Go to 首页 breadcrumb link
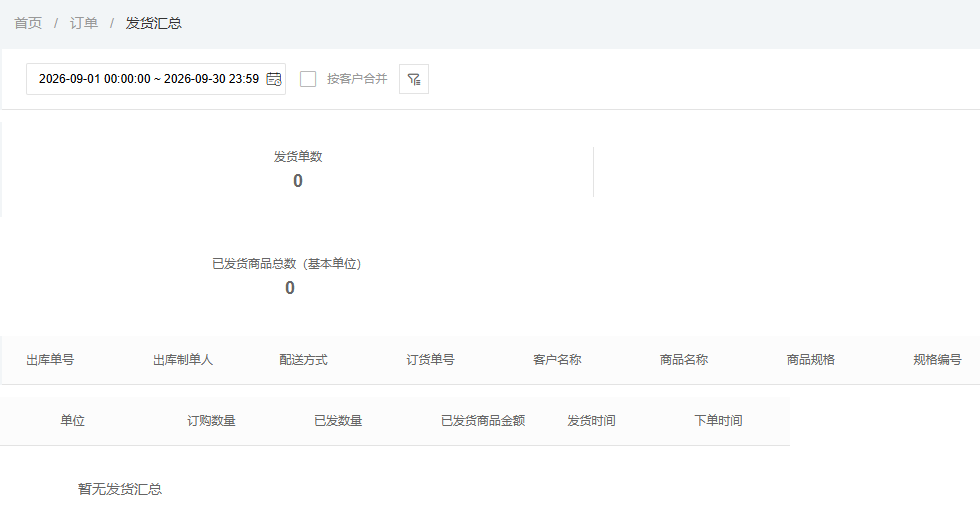This screenshot has height=513, width=980. (x=28, y=23)
